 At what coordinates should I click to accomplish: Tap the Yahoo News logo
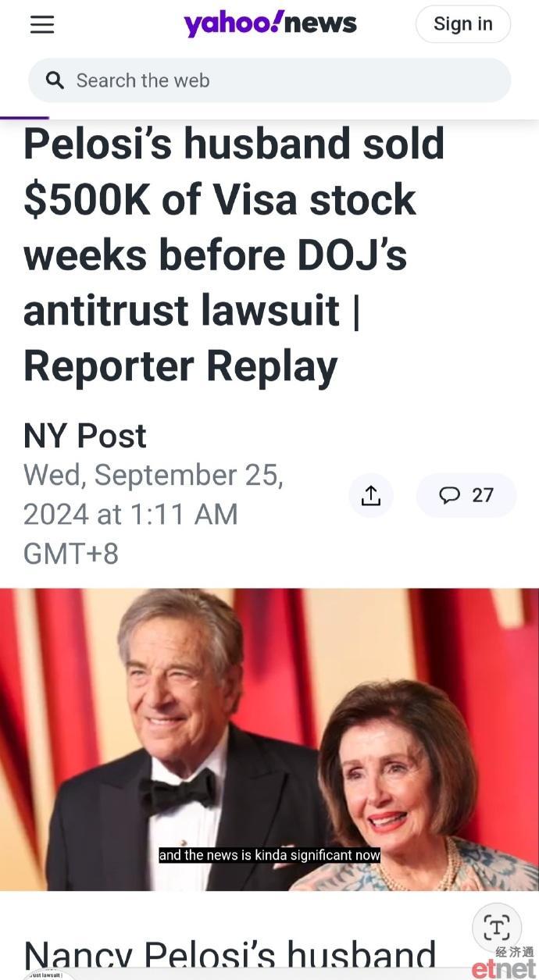270,23
